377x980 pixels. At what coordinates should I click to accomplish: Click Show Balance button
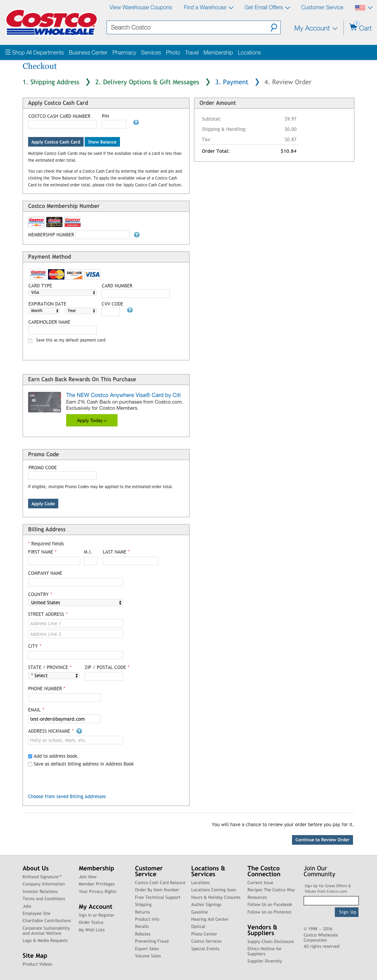(102, 142)
